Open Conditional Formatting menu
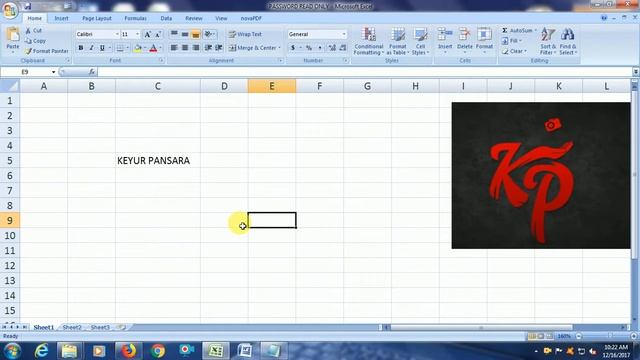The image size is (640, 360). [369, 41]
